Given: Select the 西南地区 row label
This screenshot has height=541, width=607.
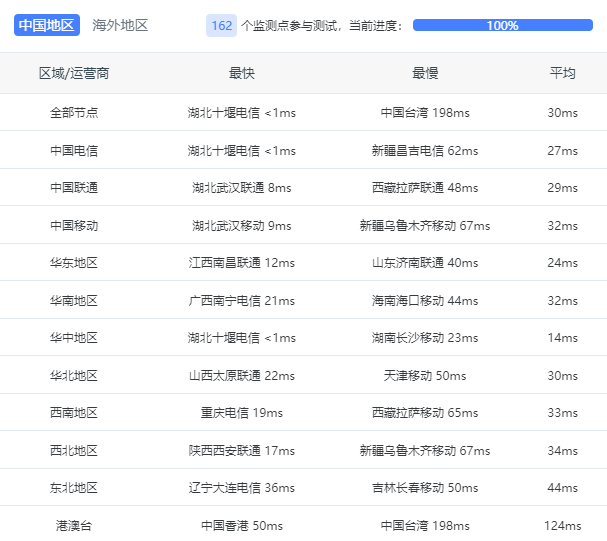Looking at the screenshot, I should (74, 413).
